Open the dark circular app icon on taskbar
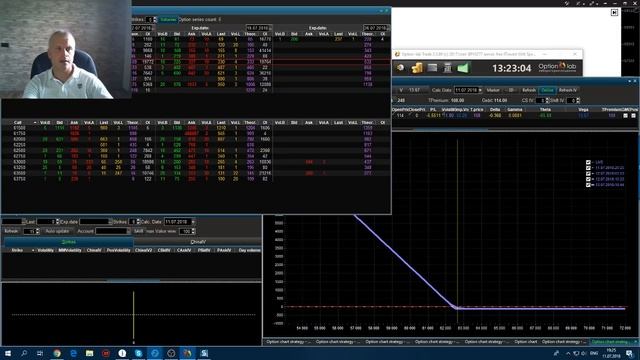 171,353
